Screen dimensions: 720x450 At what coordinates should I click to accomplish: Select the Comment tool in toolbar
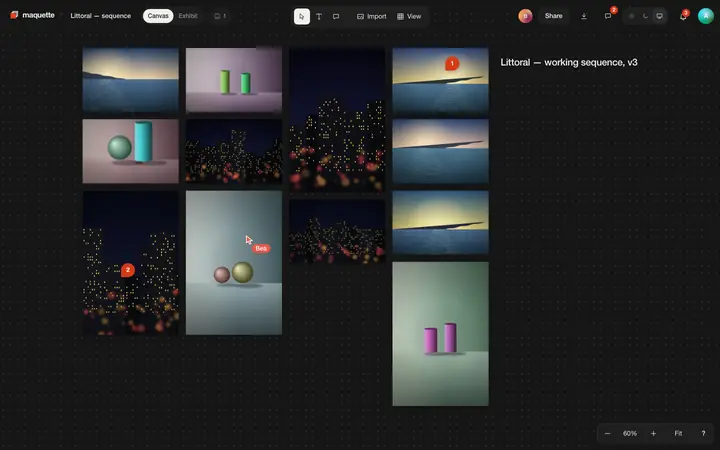tap(336, 17)
